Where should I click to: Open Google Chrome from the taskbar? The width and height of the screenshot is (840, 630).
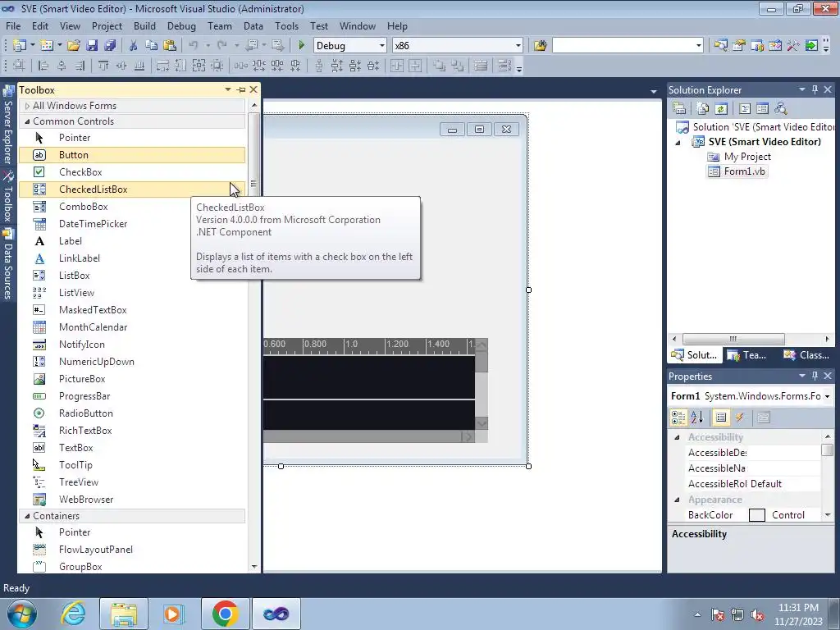point(225,614)
